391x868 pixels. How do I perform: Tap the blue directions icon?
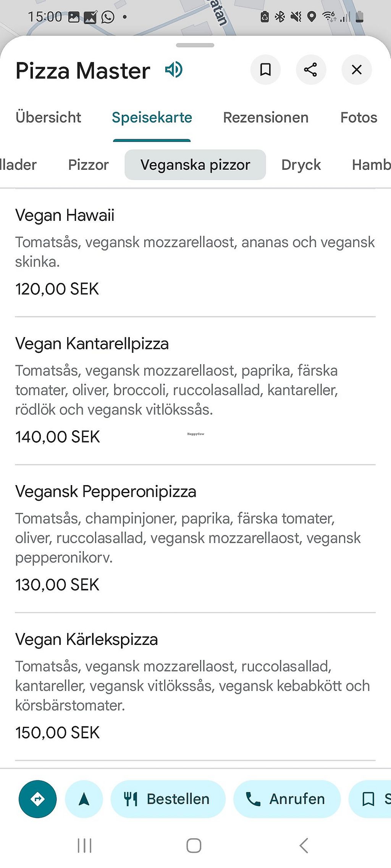click(37, 799)
